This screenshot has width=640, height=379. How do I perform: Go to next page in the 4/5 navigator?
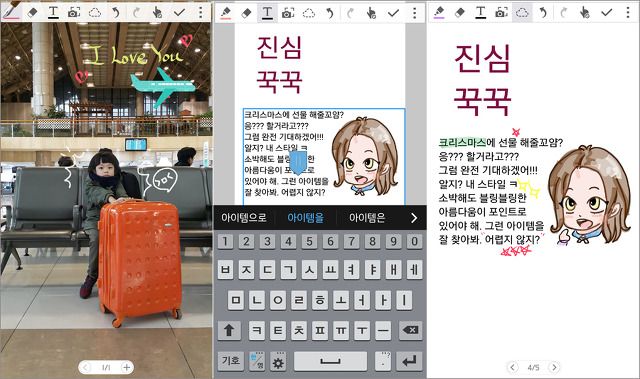coord(554,368)
